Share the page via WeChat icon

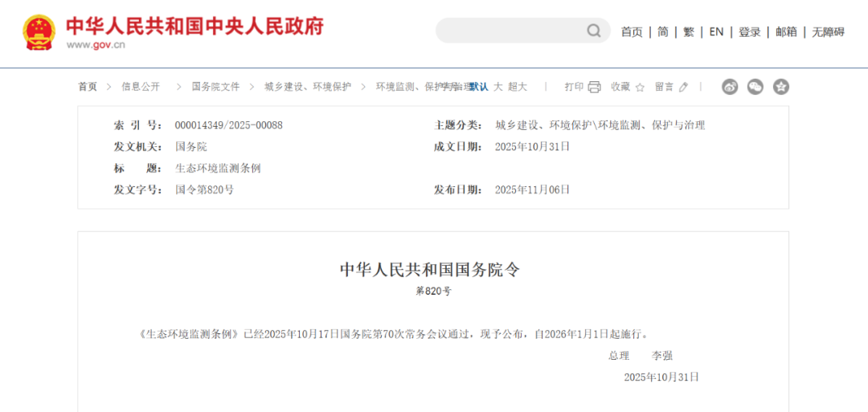click(x=755, y=87)
